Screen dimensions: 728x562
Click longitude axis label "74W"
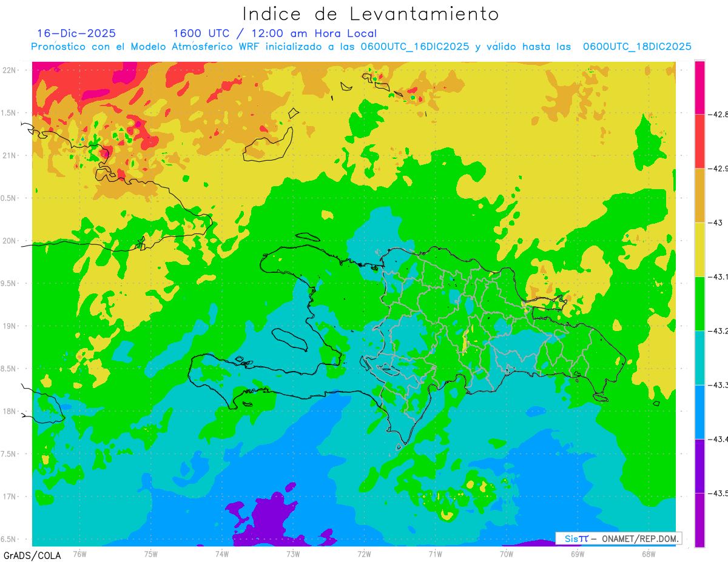point(222,554)
